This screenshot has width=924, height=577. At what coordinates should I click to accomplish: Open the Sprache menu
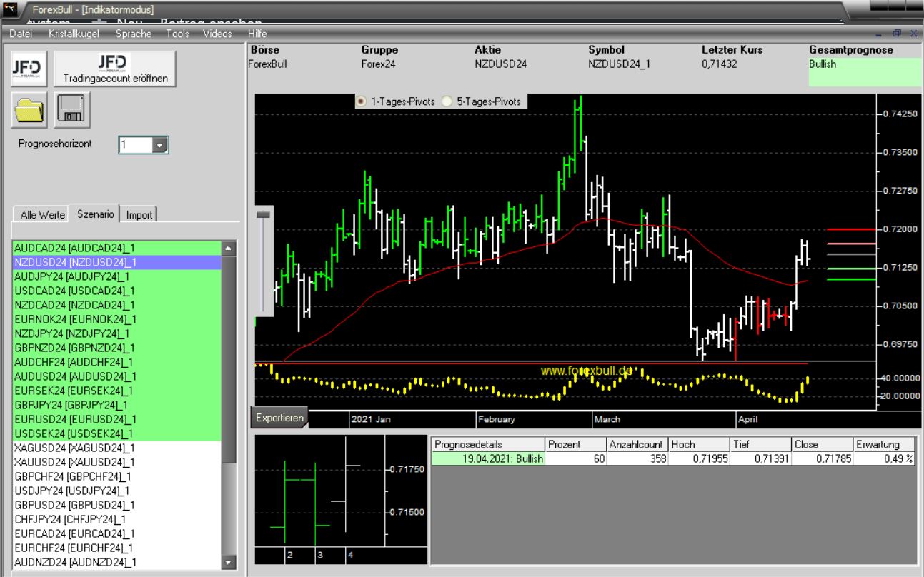(x=134, y=34)
